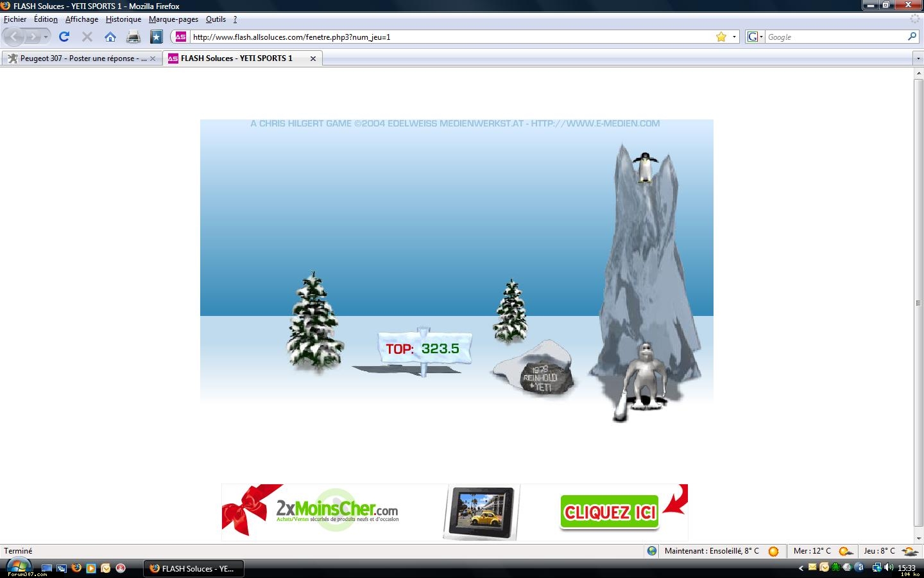Open the Historique menu

coord(123,19)
